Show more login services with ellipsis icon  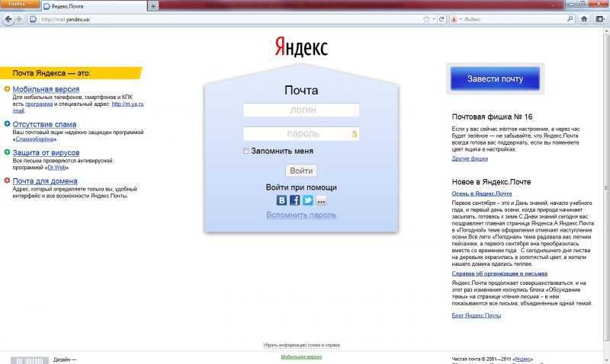321,201
